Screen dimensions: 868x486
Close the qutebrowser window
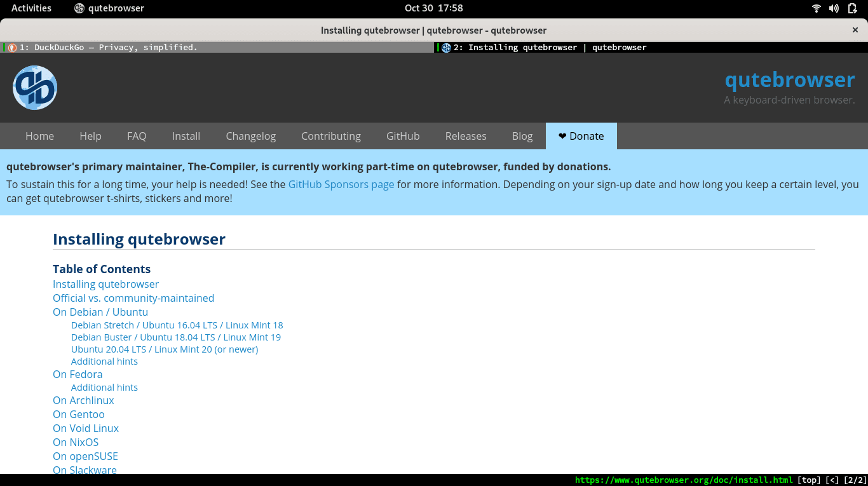coord(855,30)
